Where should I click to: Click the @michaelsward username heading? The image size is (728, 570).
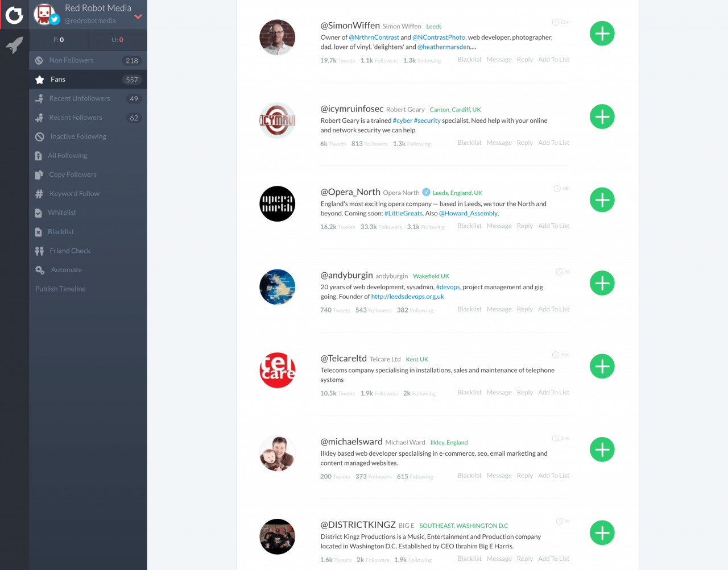click(x=351, y=442)
